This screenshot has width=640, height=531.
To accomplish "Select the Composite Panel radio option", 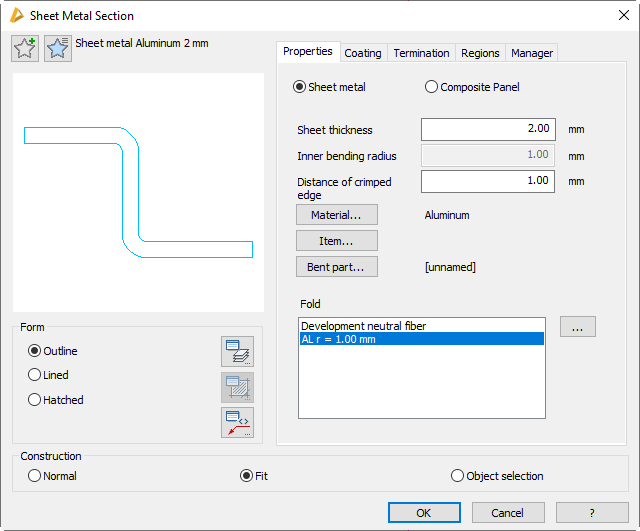I will click(x=432, y=87).
